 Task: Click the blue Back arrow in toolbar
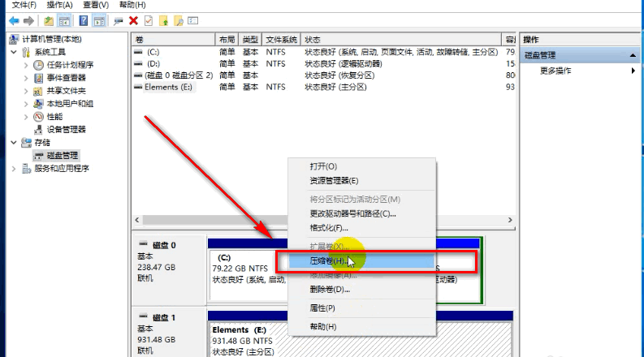pyautogui.click(x=14, y=20)
